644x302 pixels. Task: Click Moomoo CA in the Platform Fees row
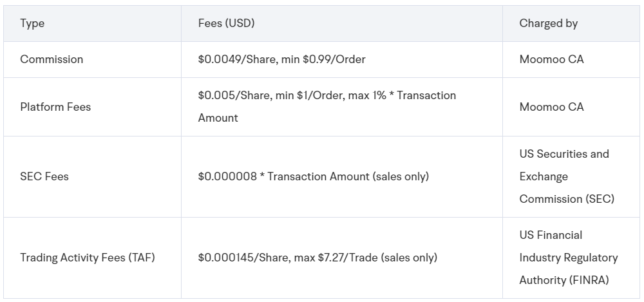pyautogui.click(x=552, y=107)
